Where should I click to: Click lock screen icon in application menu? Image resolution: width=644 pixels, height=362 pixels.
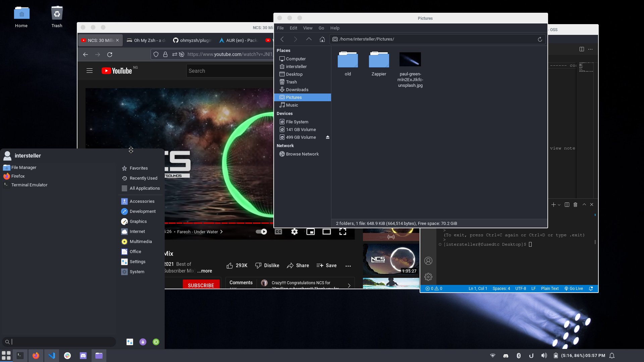[x=143, y=342]
